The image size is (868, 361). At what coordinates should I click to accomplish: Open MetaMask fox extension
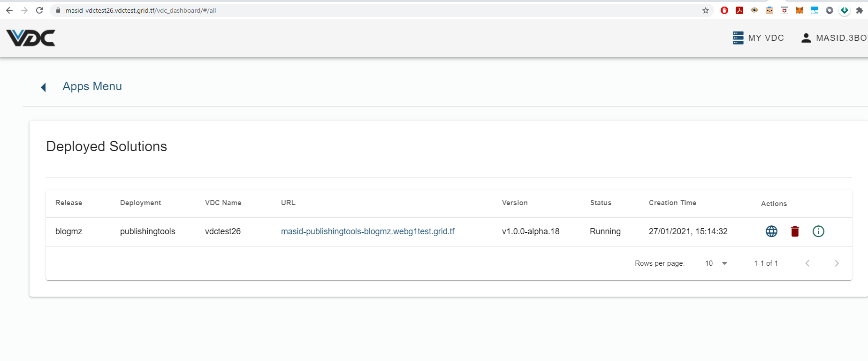799,10
